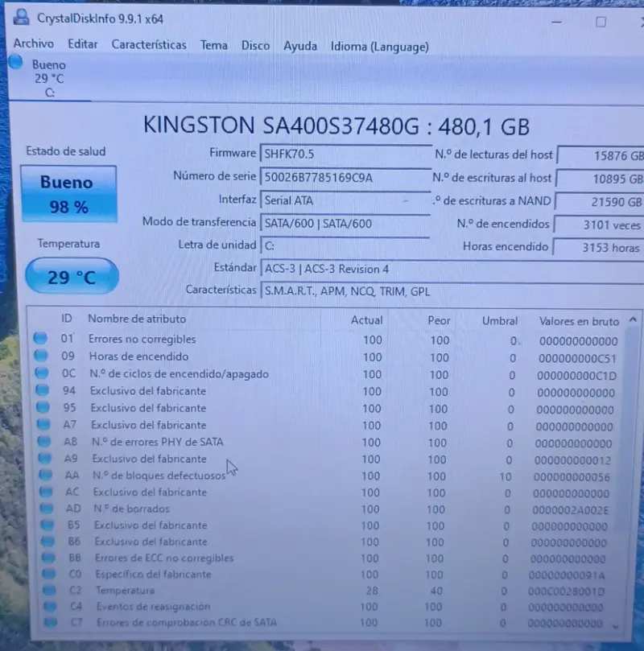Click status dot of attribute C4 Eventos de reasignación
This screenshot has height=651, width=644.
click(x=50, y=606)
